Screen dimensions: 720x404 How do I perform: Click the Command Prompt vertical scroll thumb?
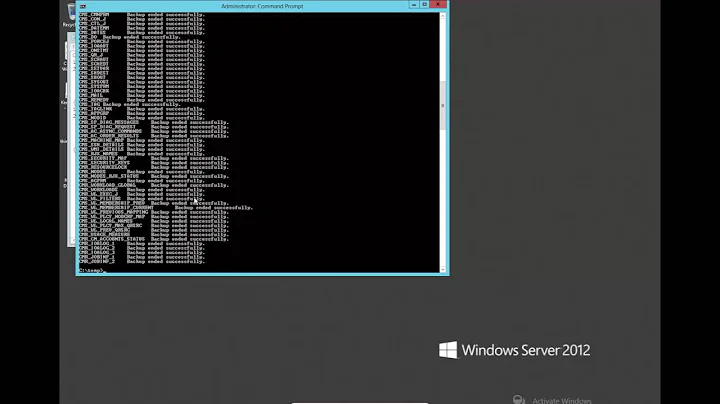point(443,106)
